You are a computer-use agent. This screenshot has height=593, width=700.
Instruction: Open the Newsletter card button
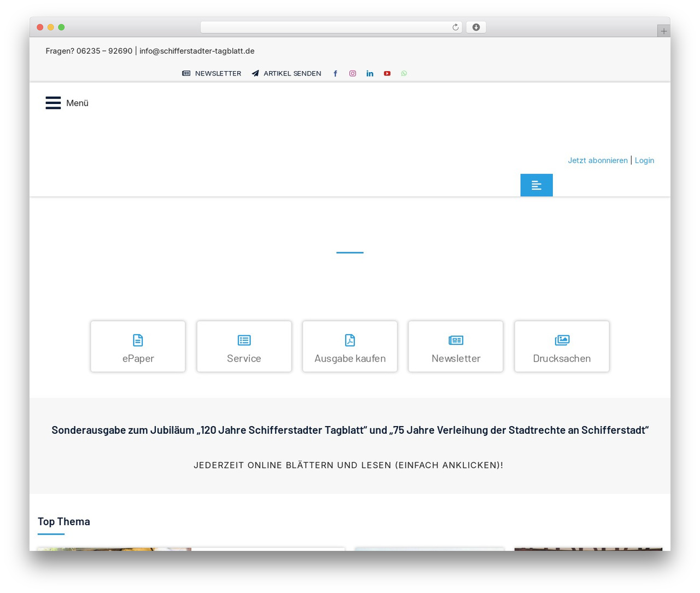click(x=456, y=346)
